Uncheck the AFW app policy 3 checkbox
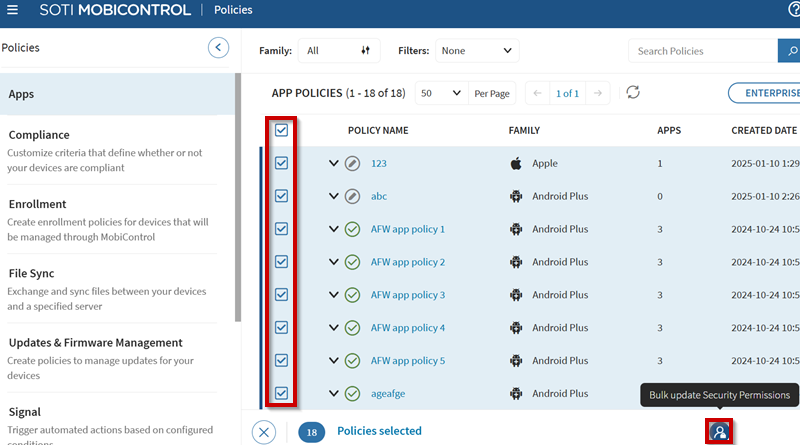The width and height of the screenshot is (800, 445). coord(282,295)
